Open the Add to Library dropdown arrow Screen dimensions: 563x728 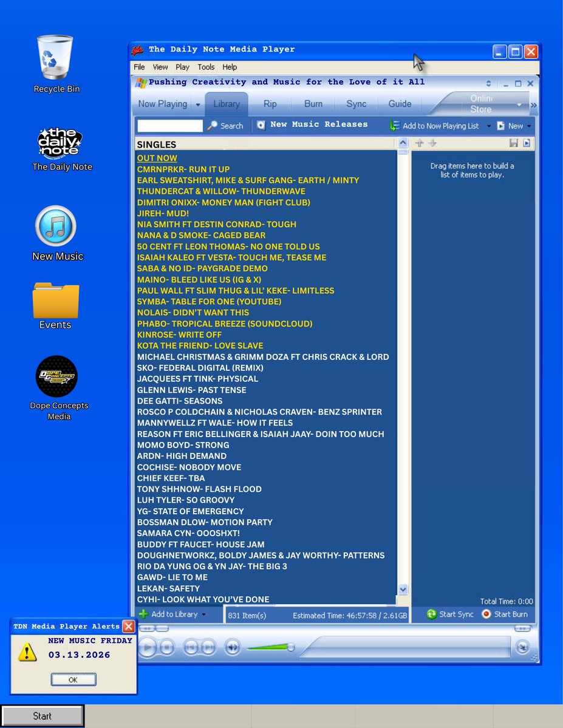click(x=203, y=614)
